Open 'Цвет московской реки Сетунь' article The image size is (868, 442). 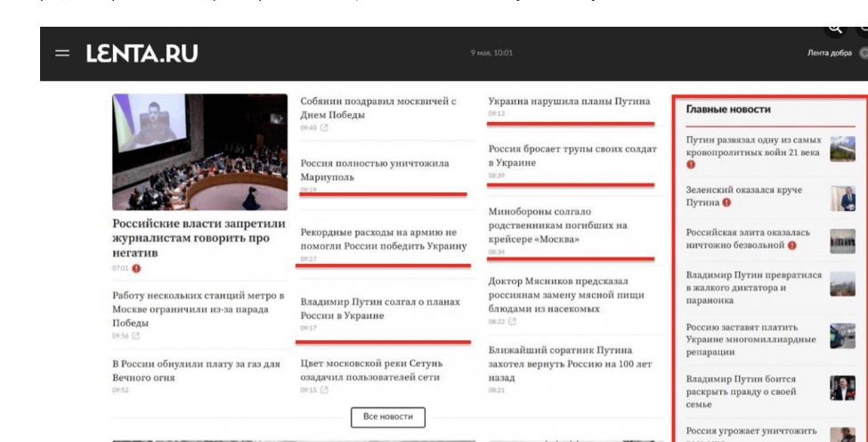[x=371, y=370]
